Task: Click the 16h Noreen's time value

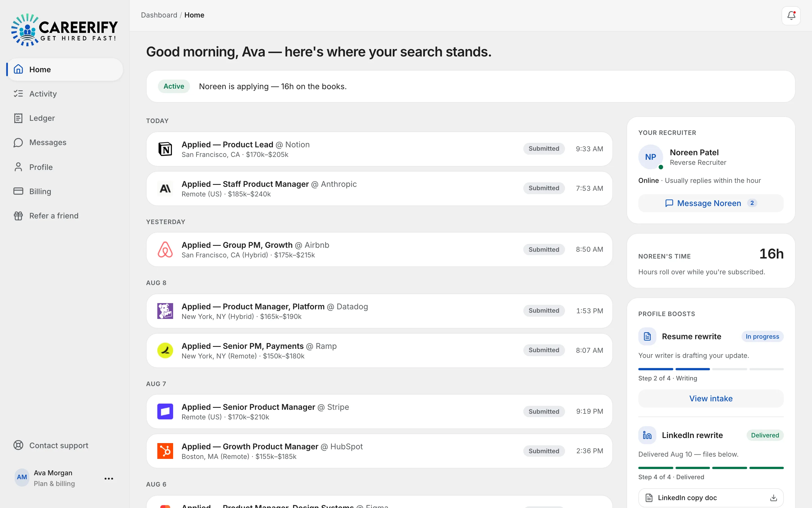Action: 771,254
